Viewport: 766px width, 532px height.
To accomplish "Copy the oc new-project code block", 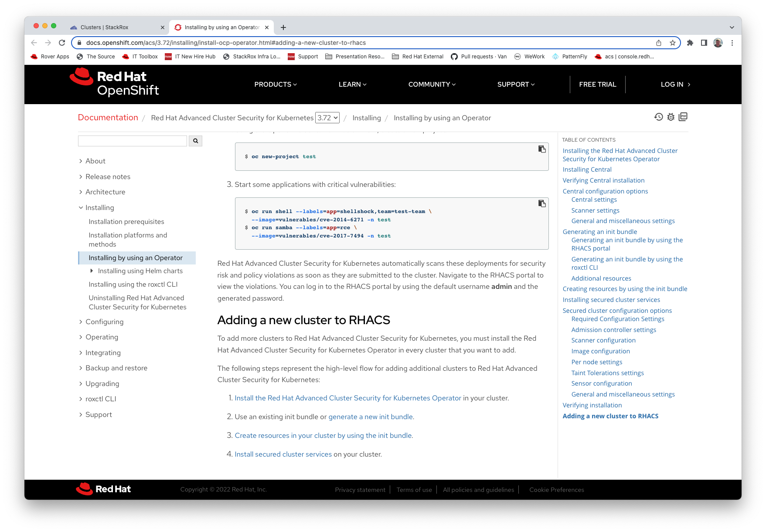I will tap(542, 149).
